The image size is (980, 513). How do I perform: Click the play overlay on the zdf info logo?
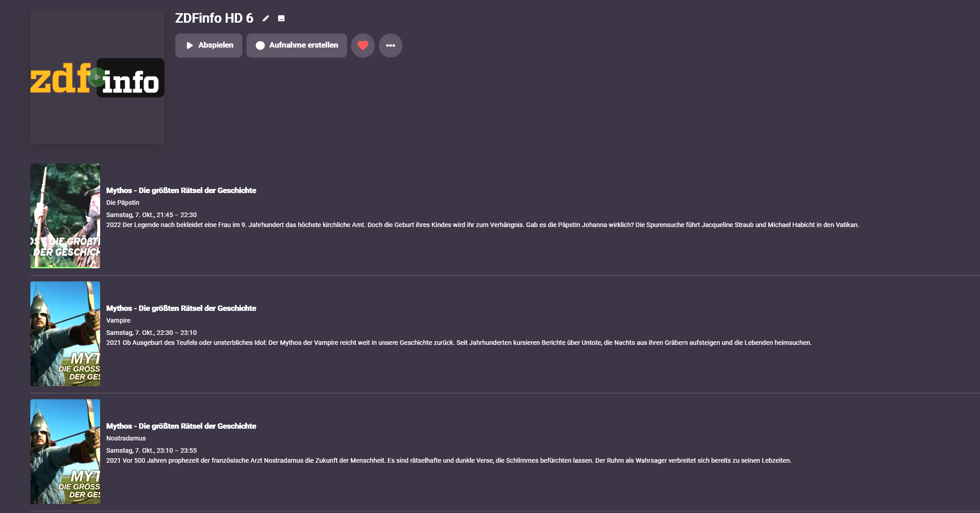(x=97, y=77)
